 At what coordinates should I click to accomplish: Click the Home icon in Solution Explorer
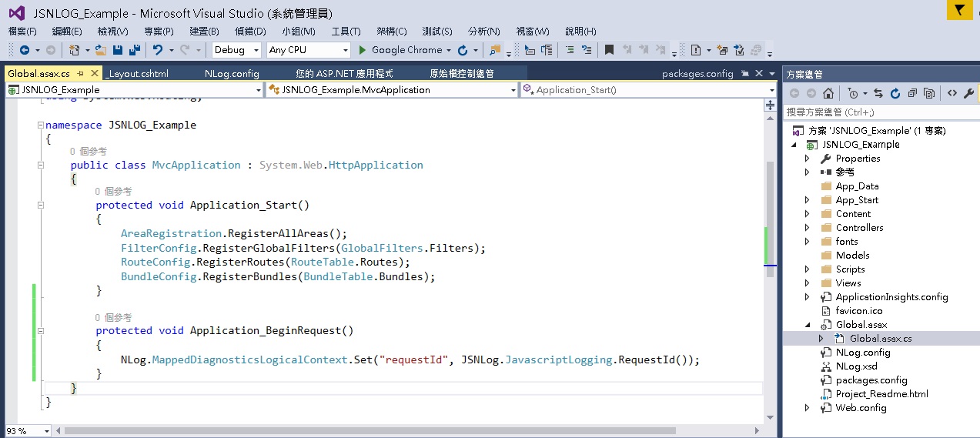coord(828,93)
